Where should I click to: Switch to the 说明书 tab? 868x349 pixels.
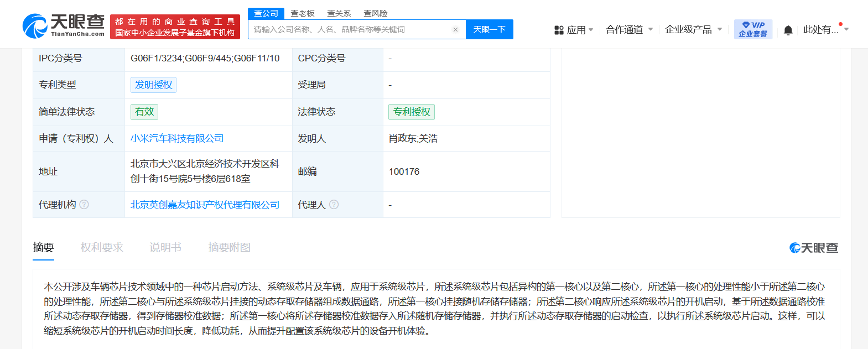point(165,247)
